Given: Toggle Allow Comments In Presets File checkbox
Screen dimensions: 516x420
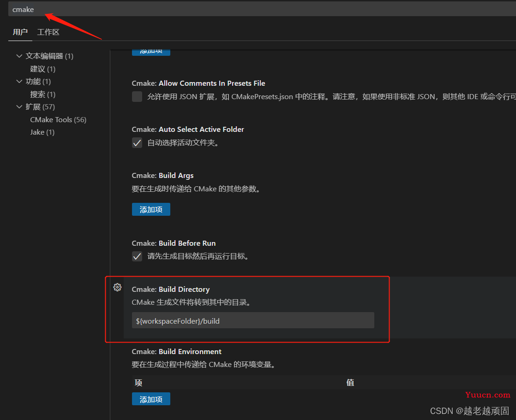Looking at the screenshot, I should pos(137,97).
